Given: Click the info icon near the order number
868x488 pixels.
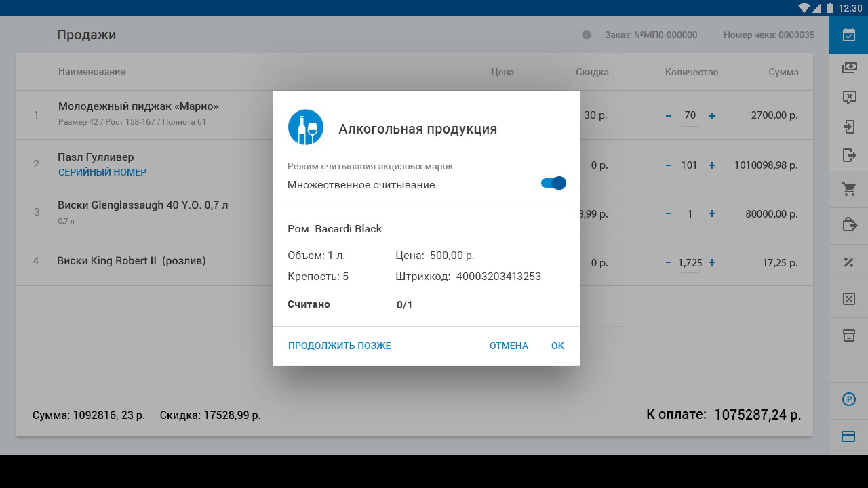Looking at the screenshot, I should (587, 35).
